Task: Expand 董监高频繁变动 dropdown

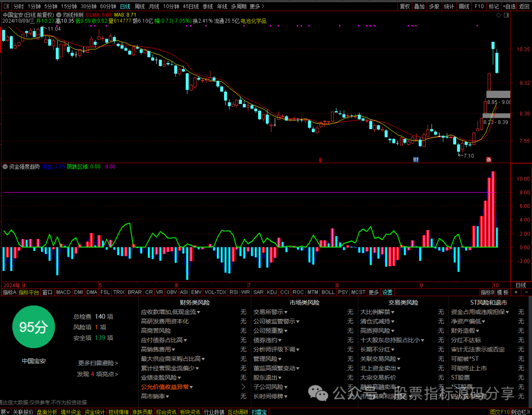Action: pos(298,369)
